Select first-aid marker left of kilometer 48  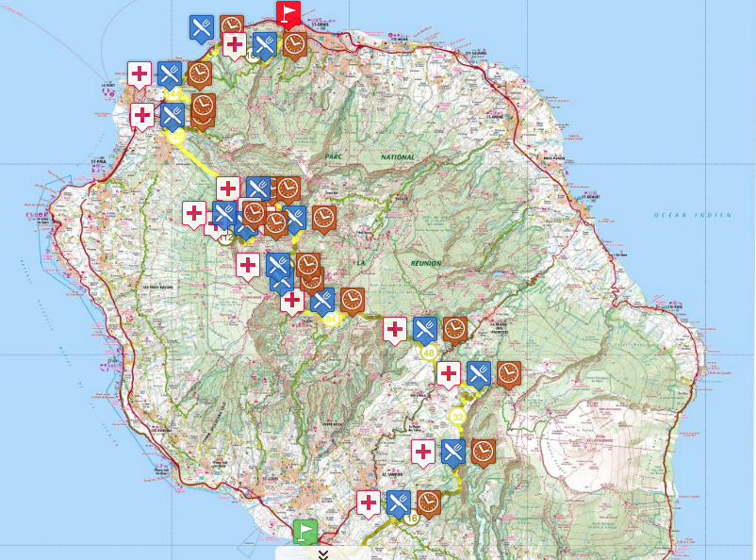tap(395, 329)
